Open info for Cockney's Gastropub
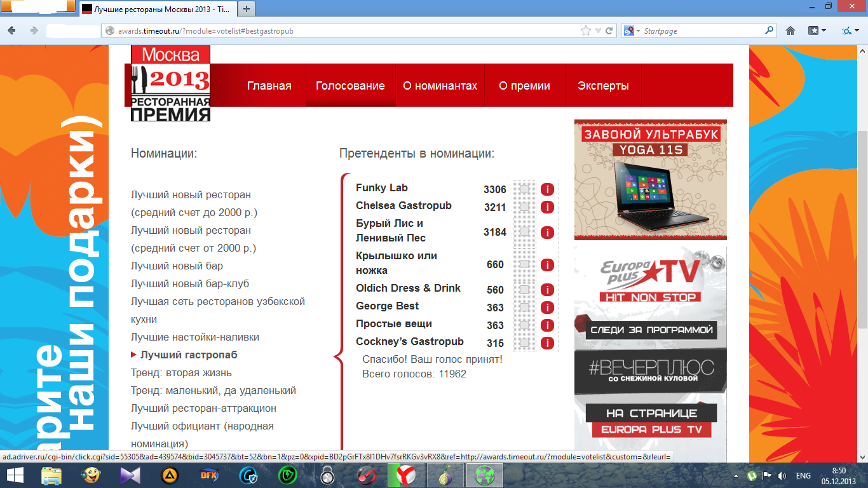 [547, 343]
